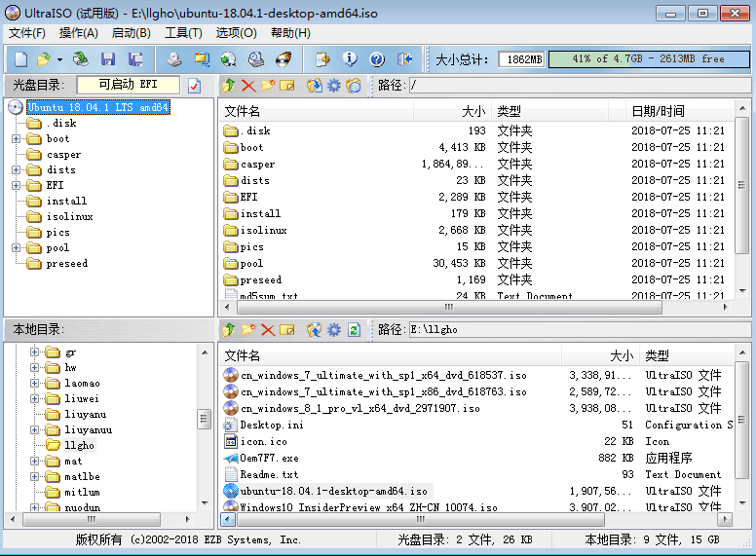
Task: Select Ubuntu 18.04.1 LTS amd64 root node
Action: tap(97, 107)
